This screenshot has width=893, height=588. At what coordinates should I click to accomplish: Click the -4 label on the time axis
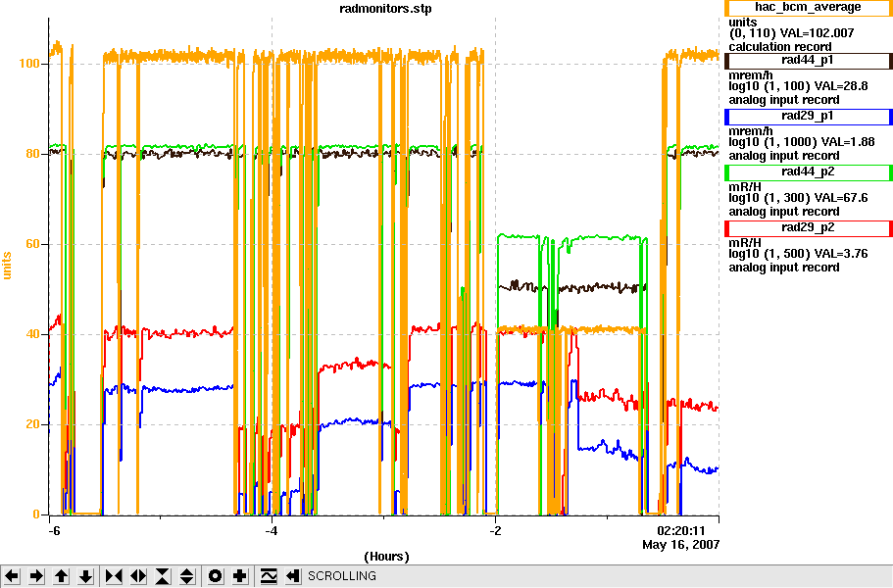(x=273, y=531)
